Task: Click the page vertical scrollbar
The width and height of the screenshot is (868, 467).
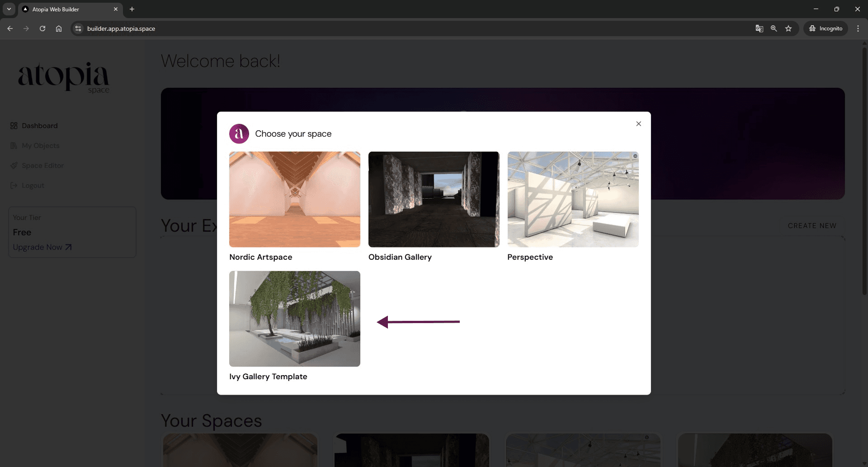Action: coord(864,172)
